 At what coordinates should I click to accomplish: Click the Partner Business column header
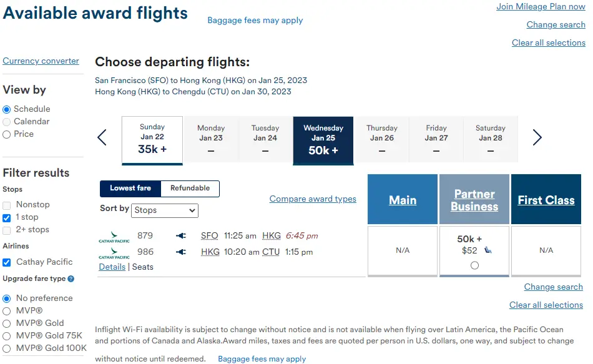tap(474, 200)
